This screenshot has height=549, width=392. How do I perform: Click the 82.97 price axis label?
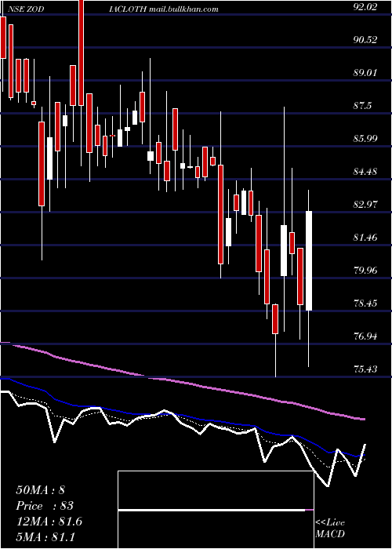click(365, 205)
